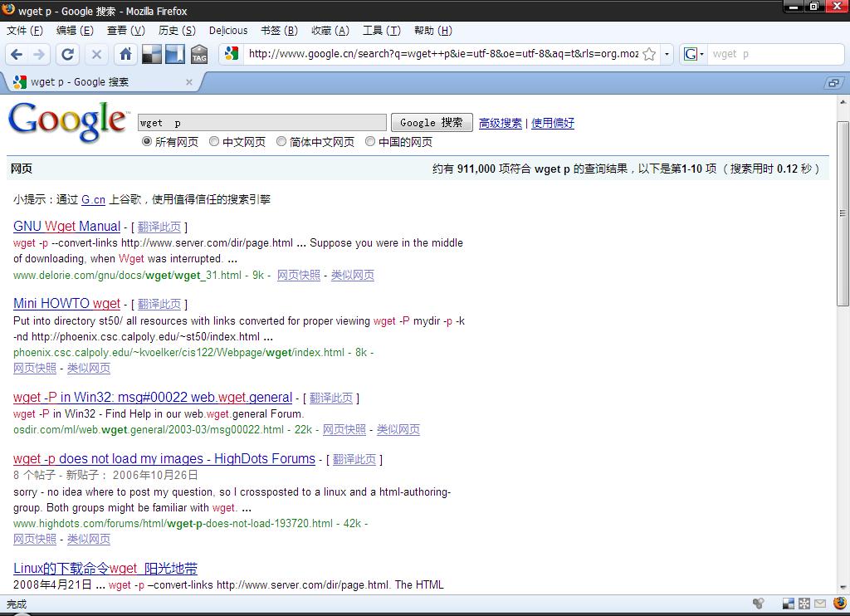Click 翻译此页 next to HighDots Forums result
Image resolution: width=850 pixels, height=616 pixels.
(354, 459)
